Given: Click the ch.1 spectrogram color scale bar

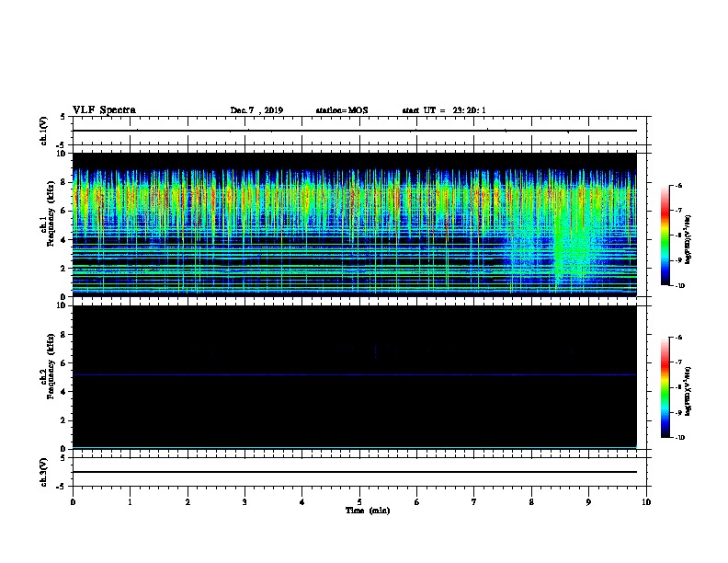Looking at the screenshot, I should point(665,236).
